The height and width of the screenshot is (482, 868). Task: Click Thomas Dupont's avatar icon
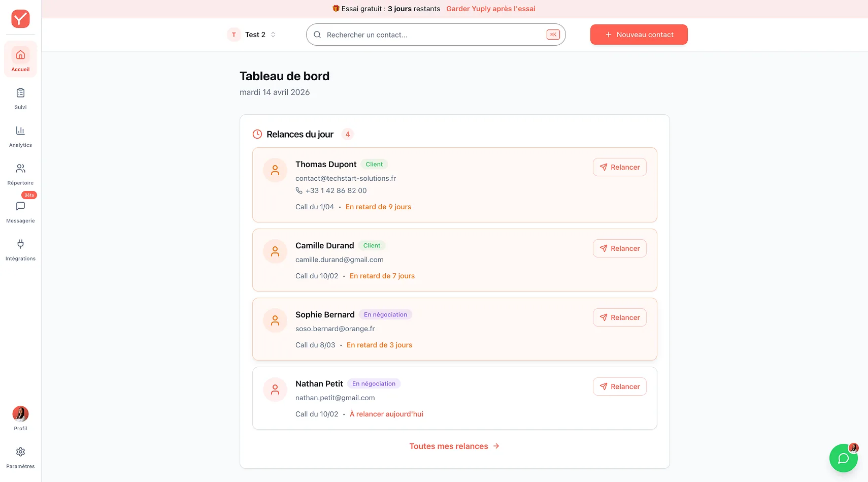pyautogui.click(x=275, y=170)
